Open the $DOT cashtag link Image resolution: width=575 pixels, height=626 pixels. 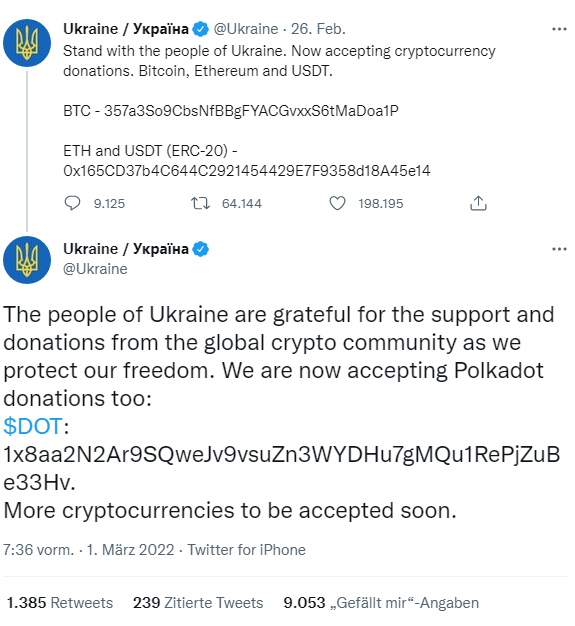[33, 426]
